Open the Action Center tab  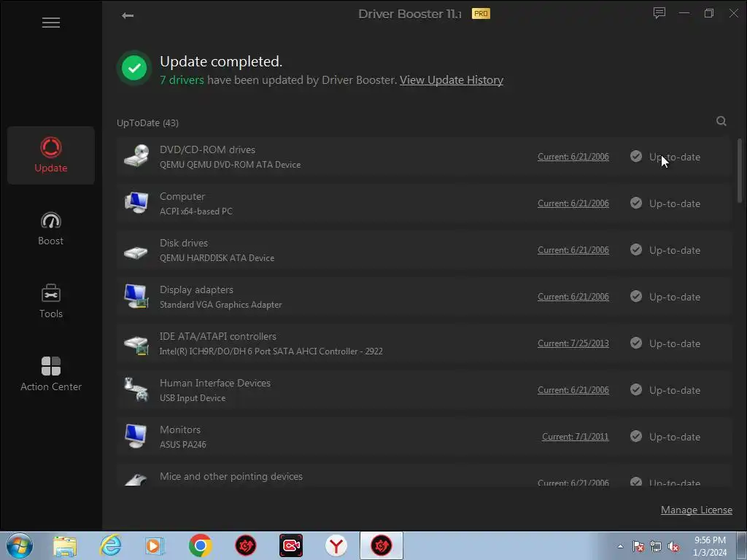pos(51,374)
